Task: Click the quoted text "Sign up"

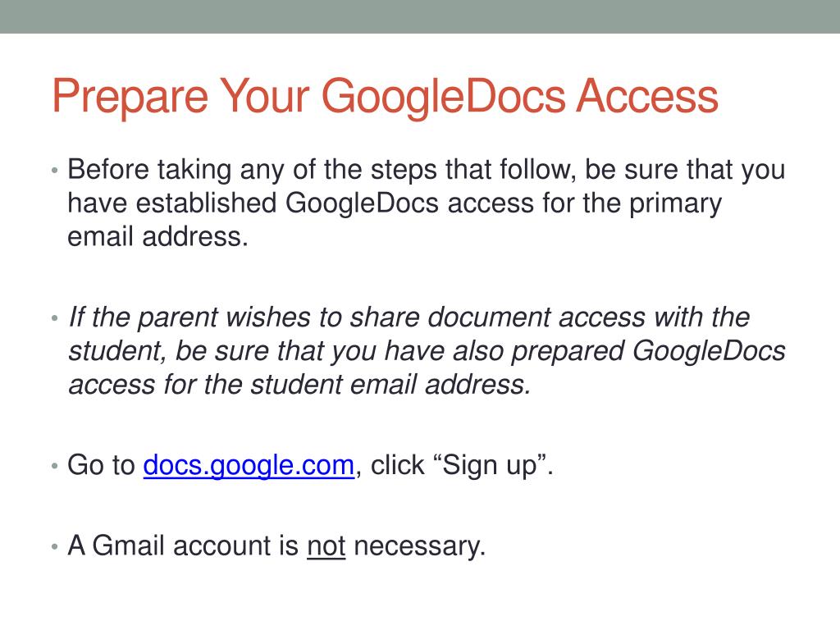Action: (490, 466)
